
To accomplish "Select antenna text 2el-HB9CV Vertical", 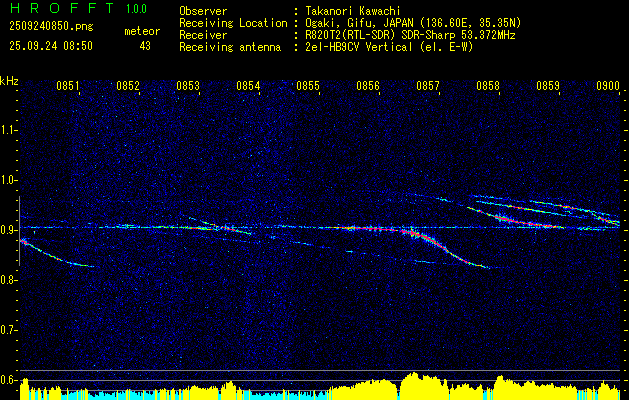I will click(359, 47).
